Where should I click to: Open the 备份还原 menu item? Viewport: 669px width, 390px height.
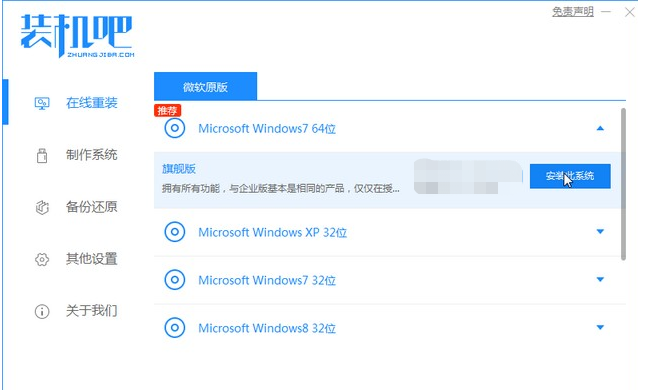(91, 207)
